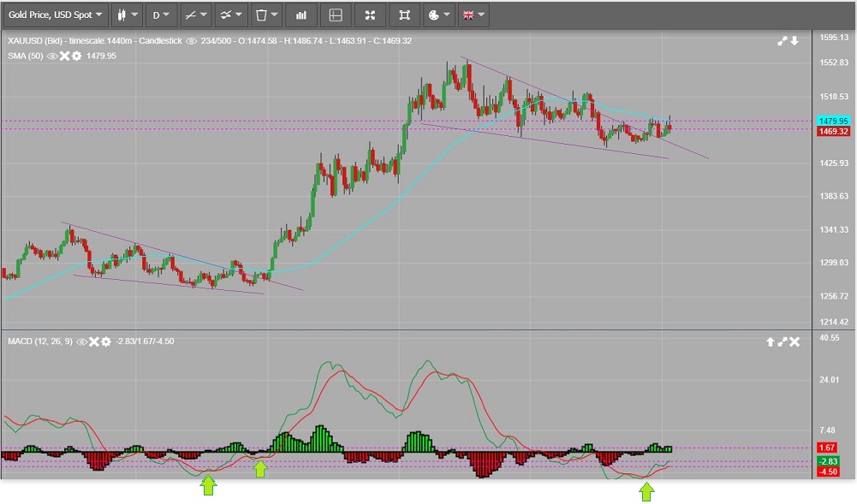Open the trash delete options dropdown
Viewport: 857px width, 504px height.
point(267,15)
